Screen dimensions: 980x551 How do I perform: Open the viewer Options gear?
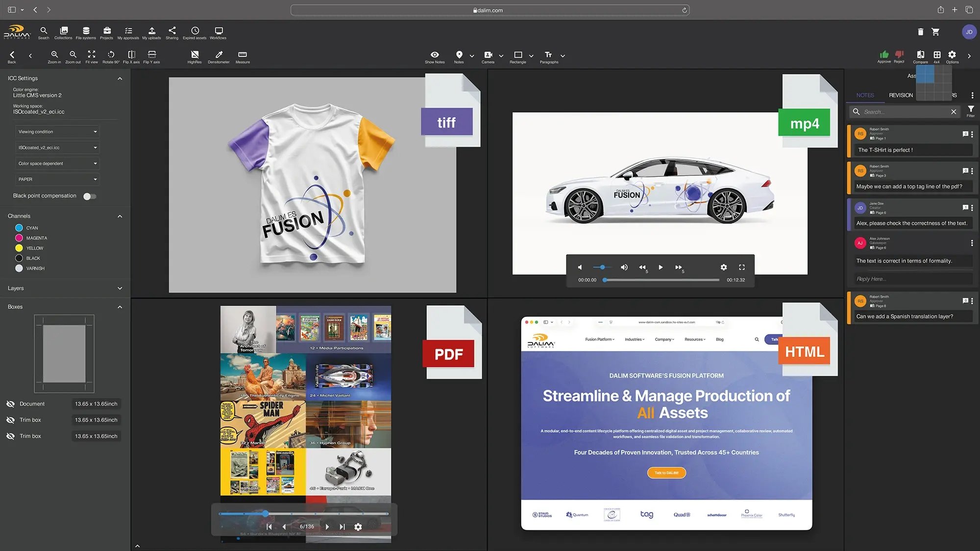point(952,57)
